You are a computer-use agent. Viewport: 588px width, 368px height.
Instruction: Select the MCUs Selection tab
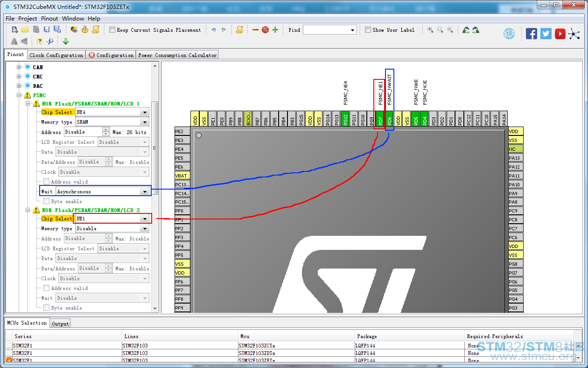click(27, 323)
